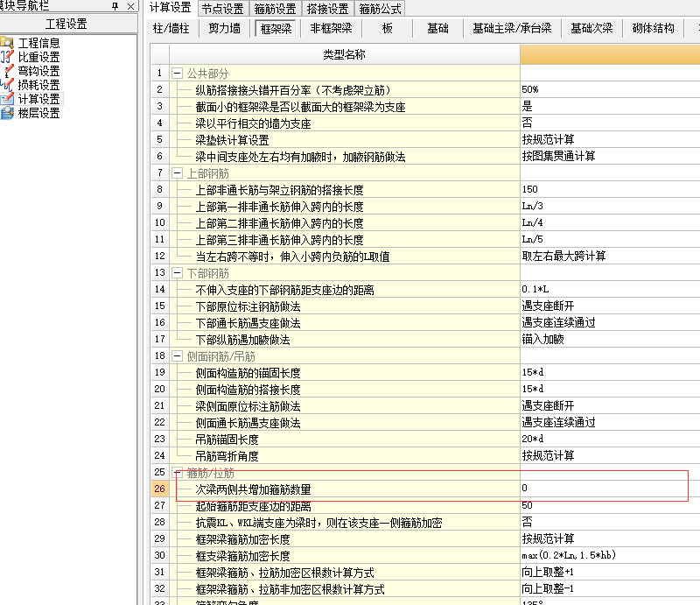Image resolution: width=700 pixels, height=605 pixels.
Task: Edit value 是 for 截面小的框架梁 row
Action: click(x=610, y=106)
